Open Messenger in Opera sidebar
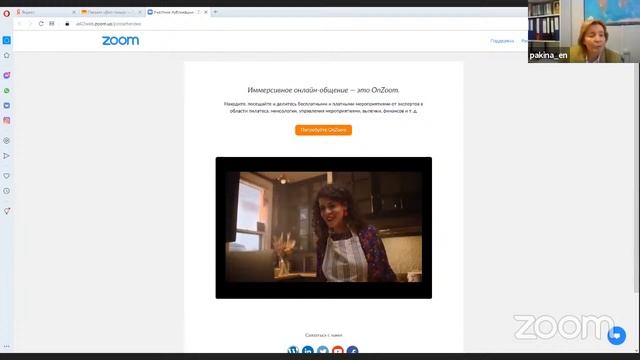This screenshot has height=360, width=640. (x=7, y=76)
